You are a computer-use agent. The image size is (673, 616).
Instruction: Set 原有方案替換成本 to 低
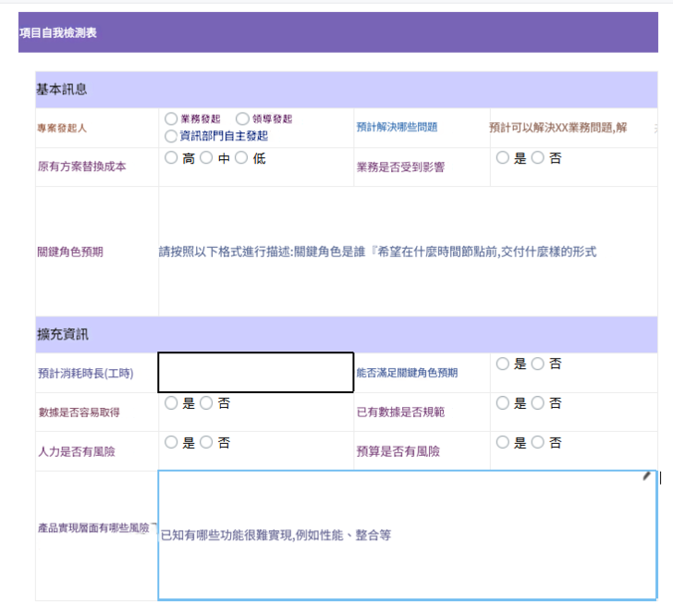tap(241, 158)
